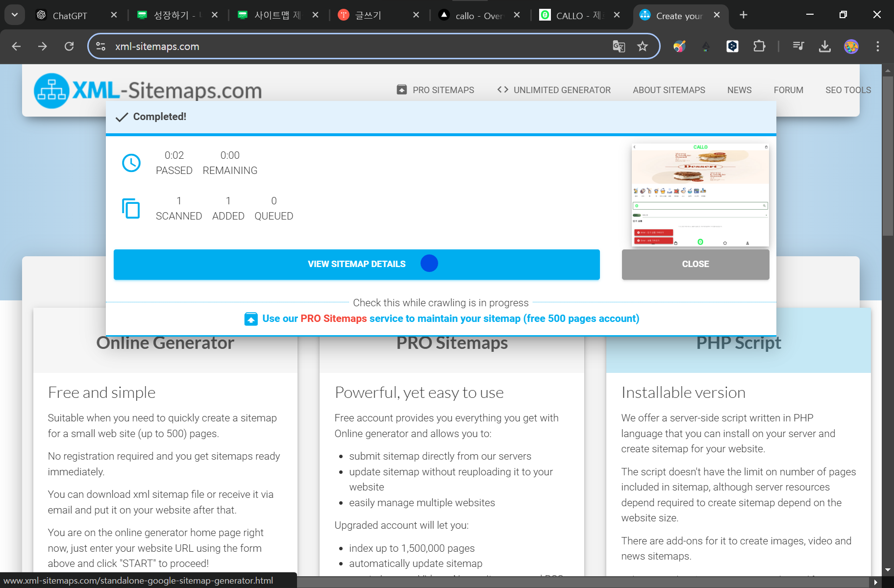The width and height of the screenshot is (894, 588).
Task: Click the page vertical scrollbar
Action: 888,156
